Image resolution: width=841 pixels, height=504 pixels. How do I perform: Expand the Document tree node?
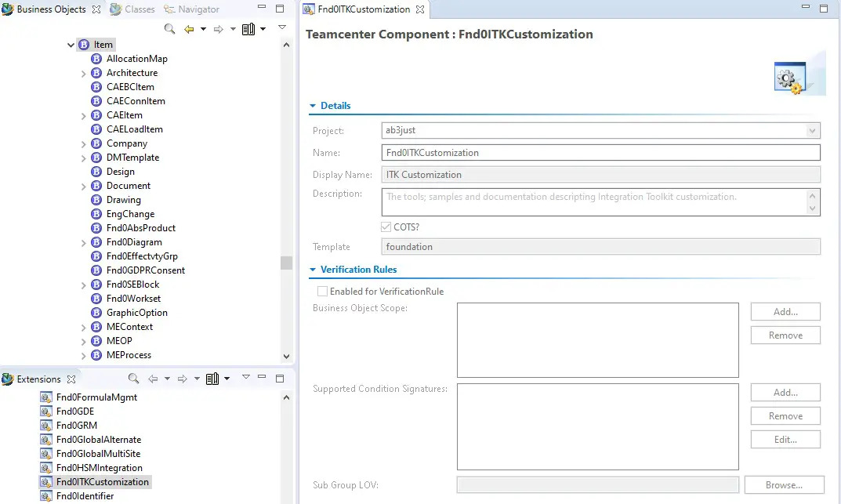[x=84, y=187]
